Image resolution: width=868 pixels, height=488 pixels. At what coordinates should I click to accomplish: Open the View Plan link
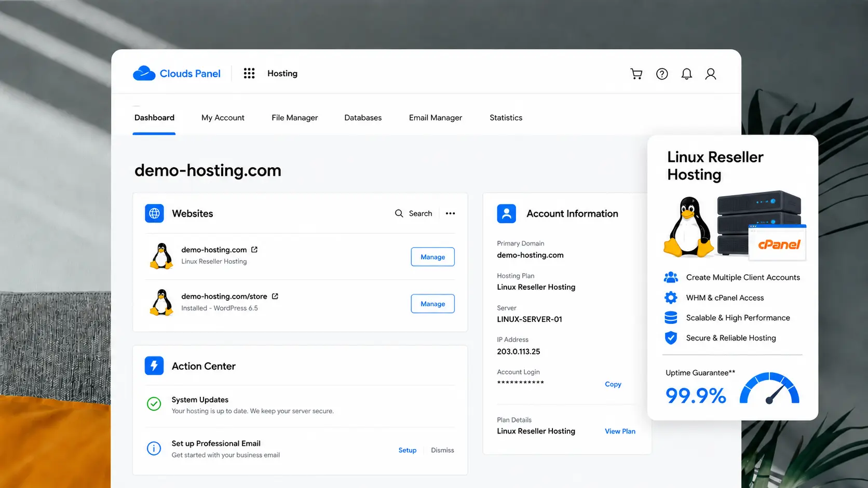tap(620, 431)
